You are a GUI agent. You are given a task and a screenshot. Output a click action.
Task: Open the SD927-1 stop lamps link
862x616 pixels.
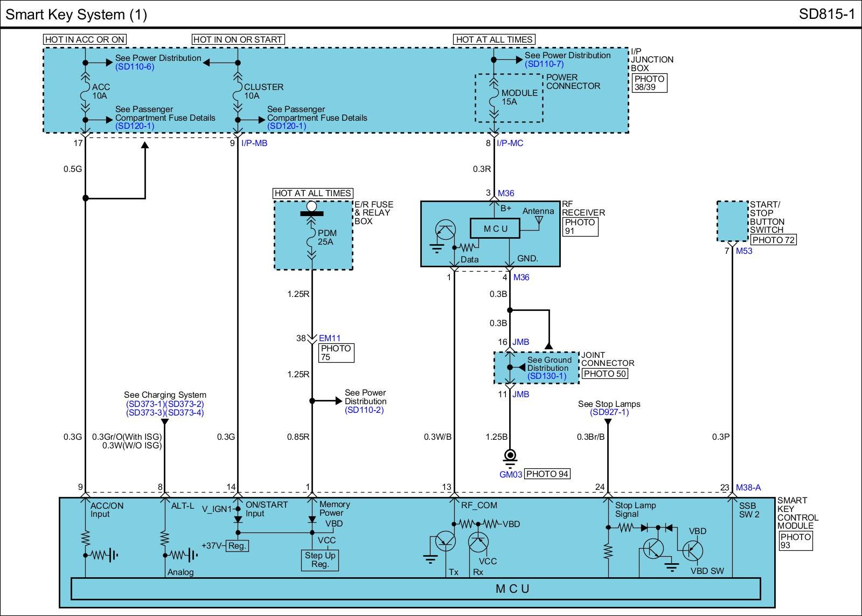pyautogui.click(x=609, y=412)
